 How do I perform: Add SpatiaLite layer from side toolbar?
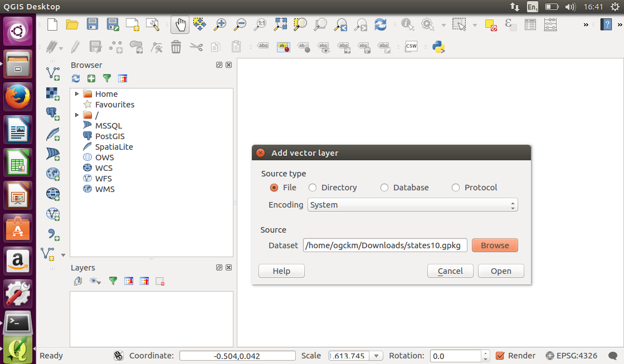pos(53,134)
